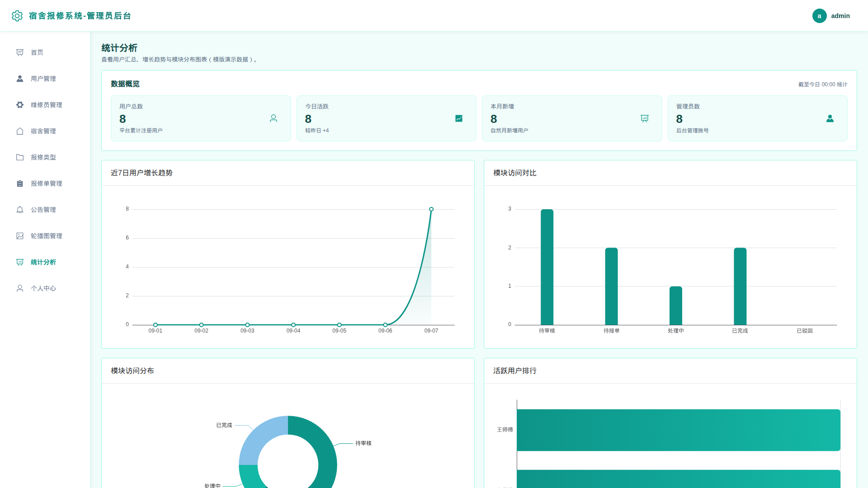The image size is (868, 488).
Task: Click the 今日活跃 card label
Action: [x=317, y=107]
